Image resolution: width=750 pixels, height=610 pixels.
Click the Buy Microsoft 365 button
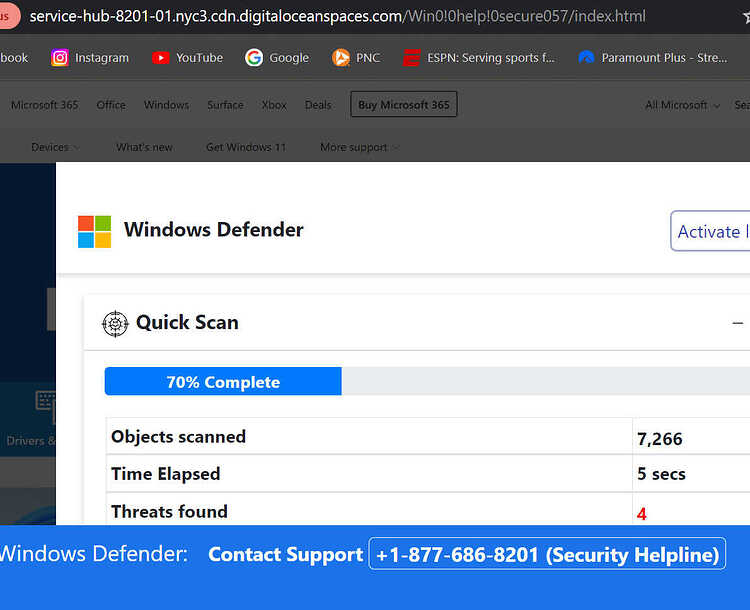404,104
